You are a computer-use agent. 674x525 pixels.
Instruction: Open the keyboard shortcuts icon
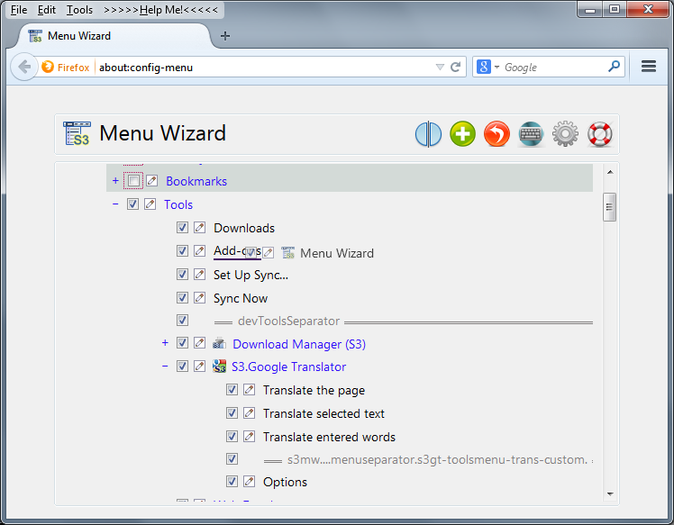coord(531,134)
